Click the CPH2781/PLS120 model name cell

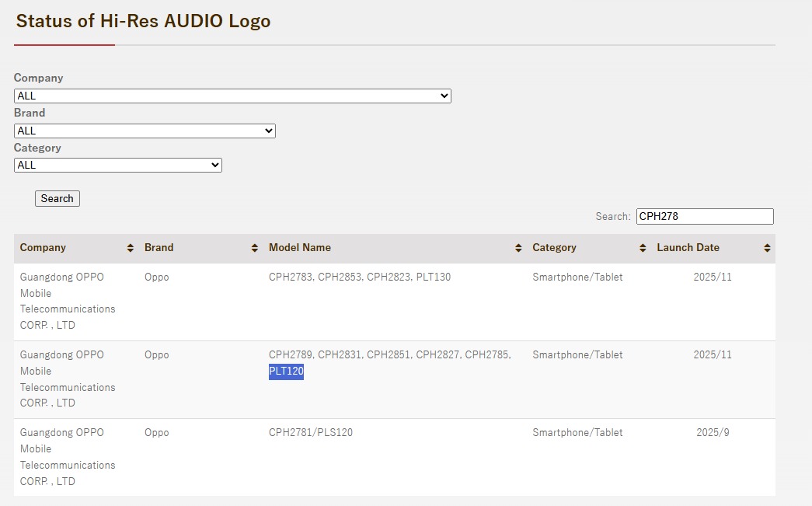click(311, 433)
